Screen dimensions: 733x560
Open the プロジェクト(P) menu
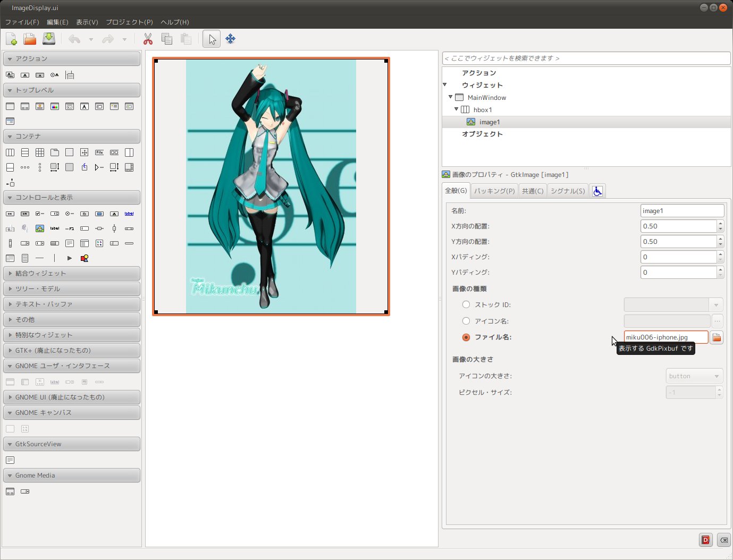pos(129,22)
